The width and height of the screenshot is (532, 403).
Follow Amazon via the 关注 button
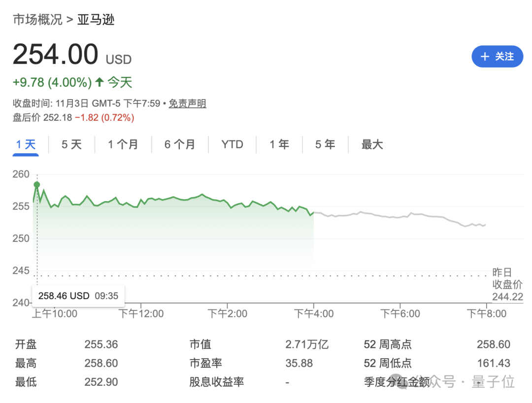point(498,57)
